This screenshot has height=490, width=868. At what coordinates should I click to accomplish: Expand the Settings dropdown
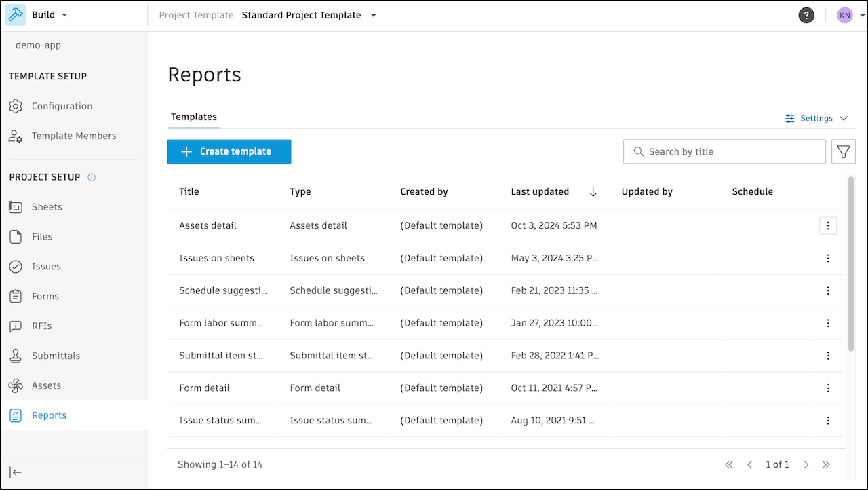(816, 118)
